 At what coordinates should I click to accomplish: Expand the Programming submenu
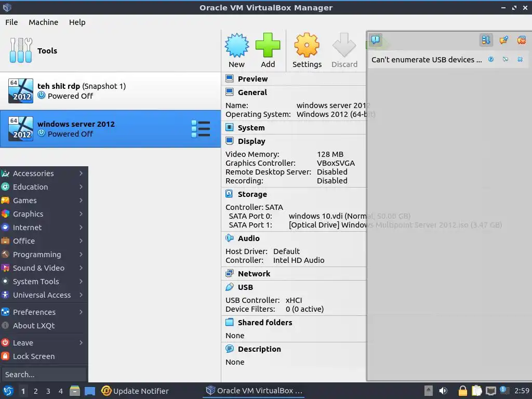pyautogui.click(x=44, y=255)
